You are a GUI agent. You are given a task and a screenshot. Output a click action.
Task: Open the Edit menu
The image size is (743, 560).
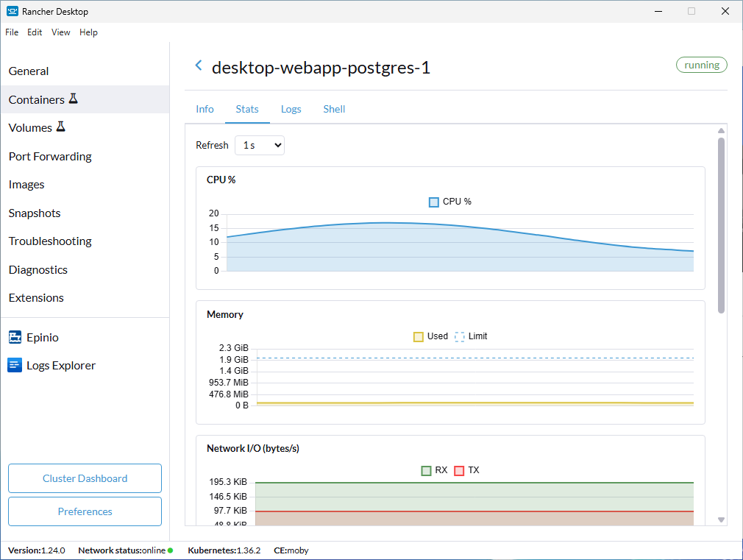tap(35, 32)
